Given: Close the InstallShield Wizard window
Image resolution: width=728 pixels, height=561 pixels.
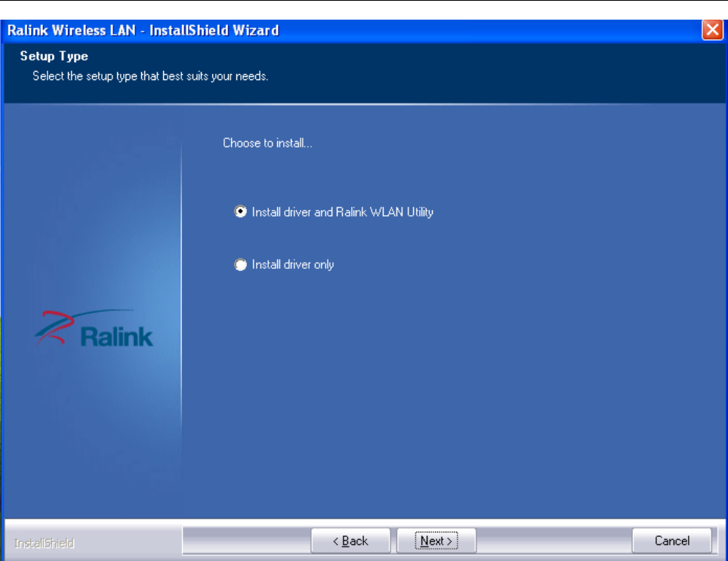Looking at the screenshot, I should tap(711, 30).
